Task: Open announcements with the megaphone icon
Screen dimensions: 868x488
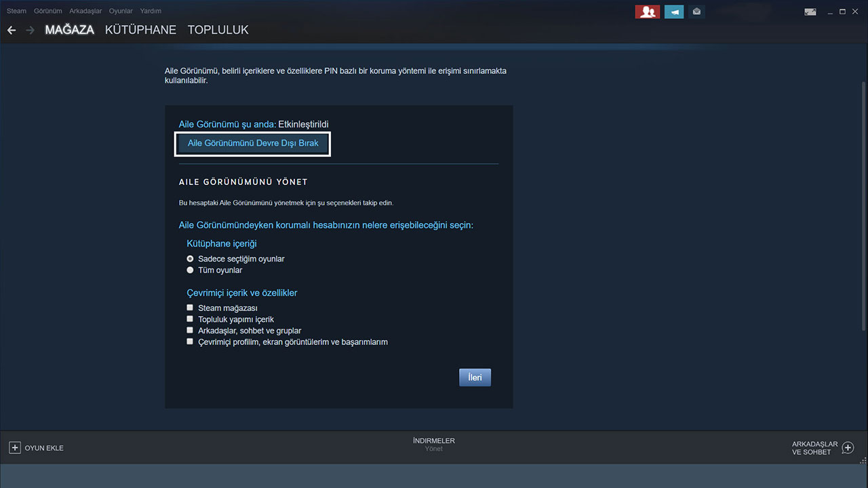Action: coord(673,12)
